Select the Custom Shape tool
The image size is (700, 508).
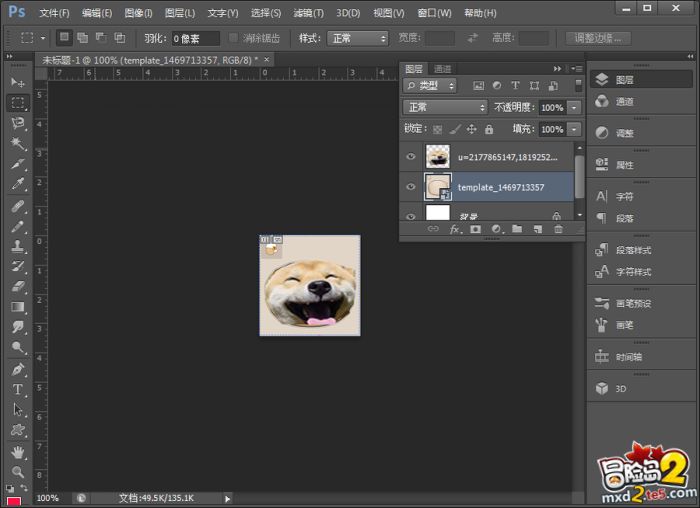[x=18, y=430]
